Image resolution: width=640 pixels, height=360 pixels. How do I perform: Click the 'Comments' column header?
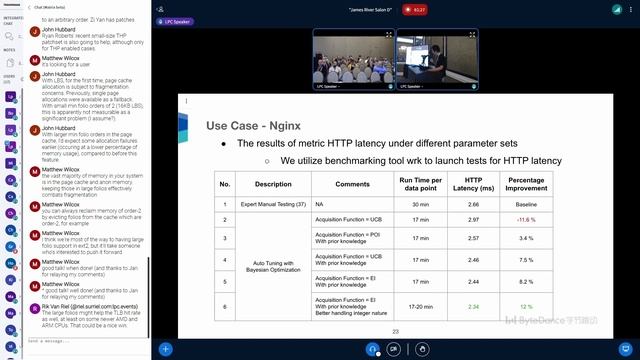(x=352, y=184)
